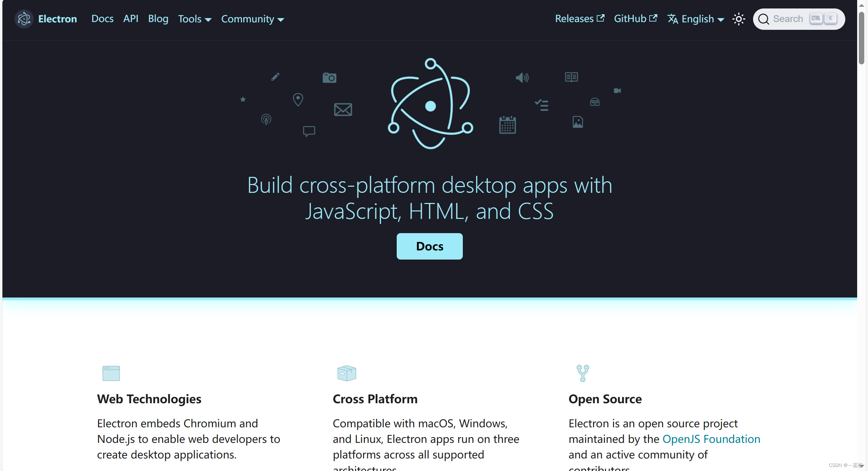Screen dimensions: 868x471
Task: Click the big Docs button
Action: pos(430,246)
